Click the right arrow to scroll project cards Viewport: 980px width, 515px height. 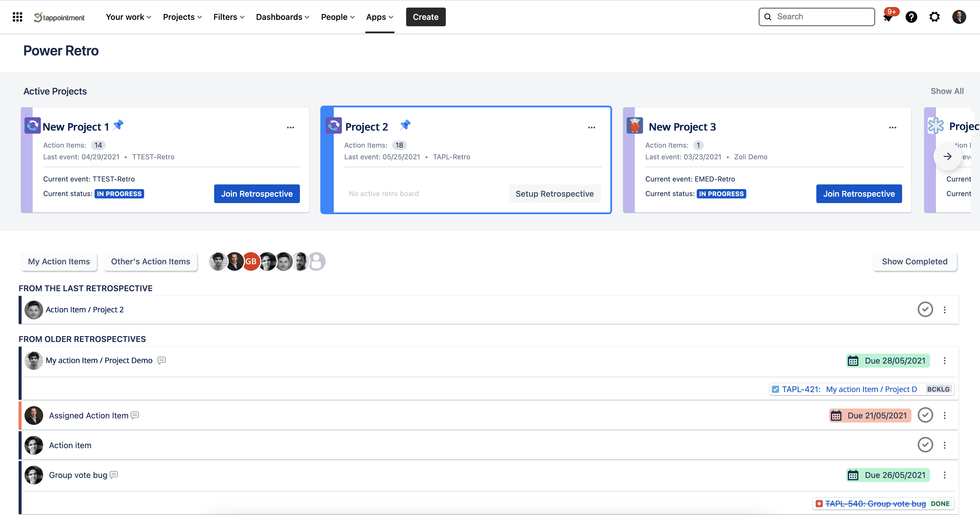(948, 156)
